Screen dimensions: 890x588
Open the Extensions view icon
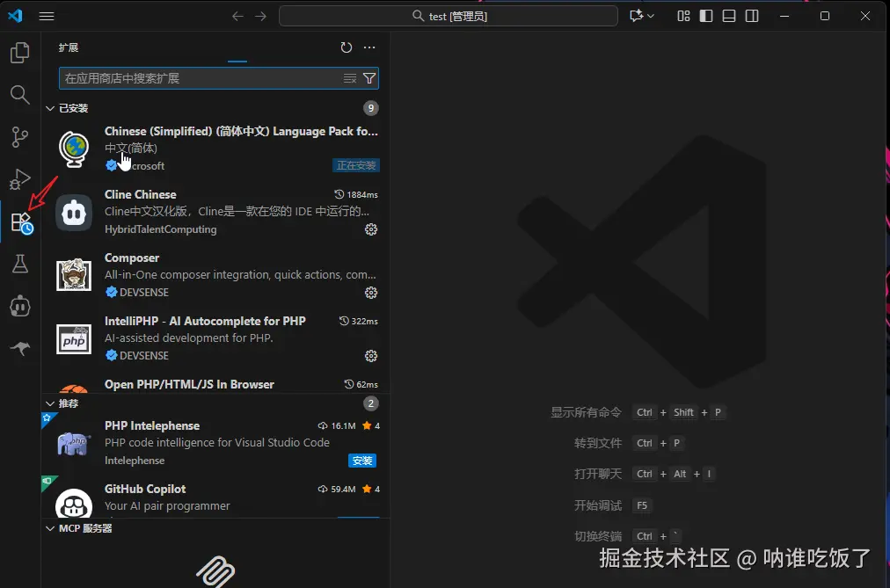(x=22, y=222)
